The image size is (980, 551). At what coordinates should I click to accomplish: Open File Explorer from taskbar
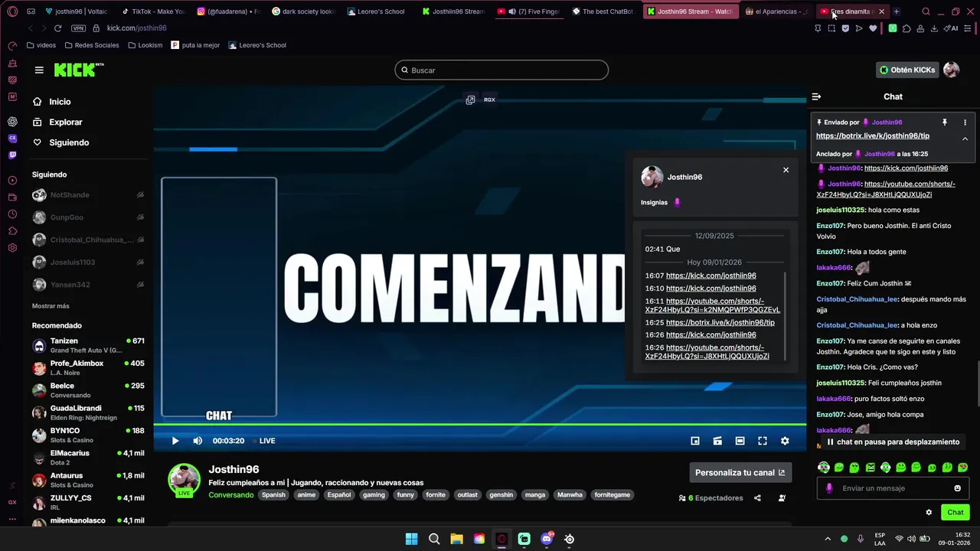point(456,539)
